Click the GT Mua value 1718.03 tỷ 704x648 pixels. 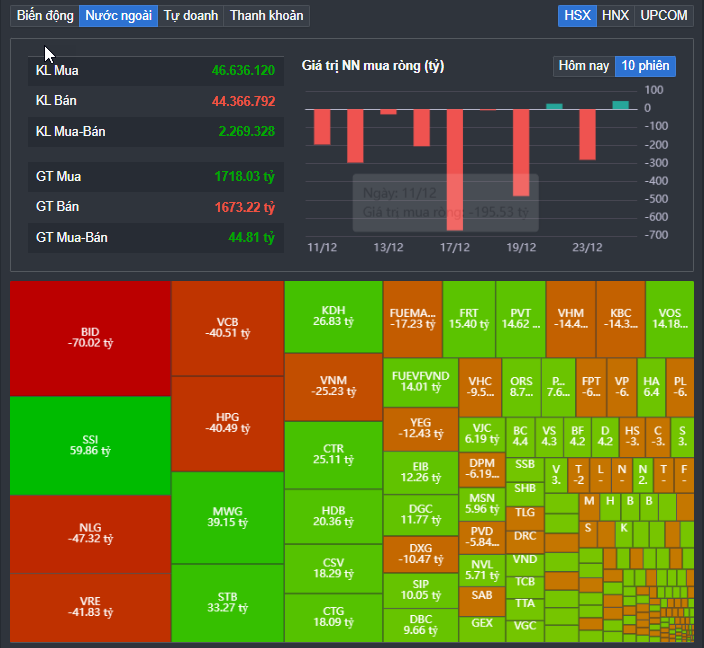(244, 176)
